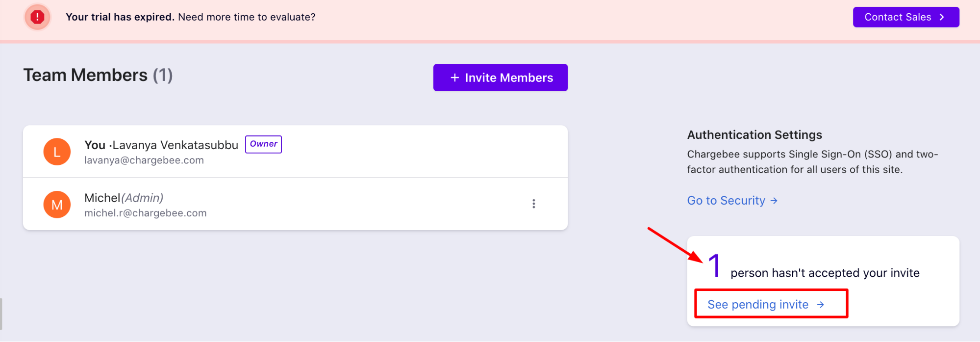This screenshot has width=980, height=342.
Task: Click the Contact Sales button
Action: click(x=906, y=17)
